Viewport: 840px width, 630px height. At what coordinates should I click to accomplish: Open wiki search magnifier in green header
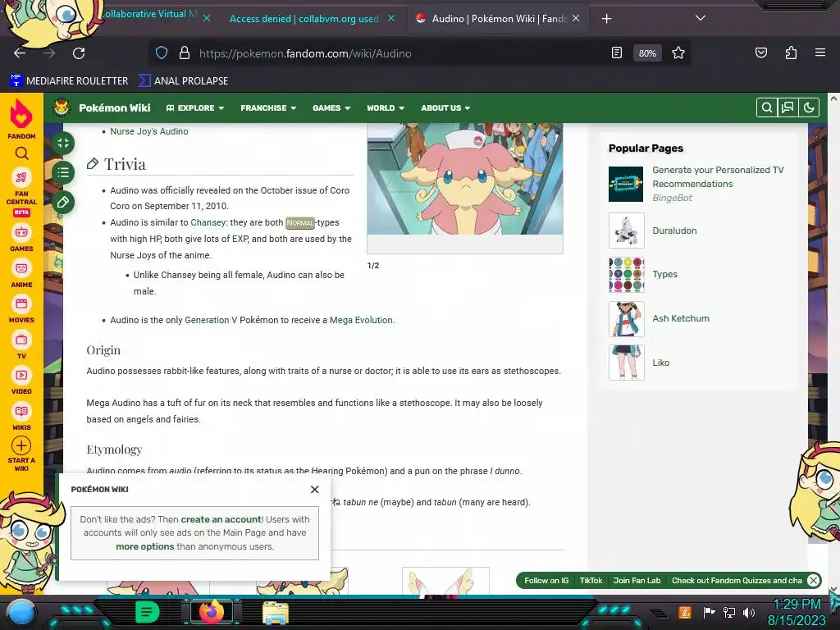767,107
